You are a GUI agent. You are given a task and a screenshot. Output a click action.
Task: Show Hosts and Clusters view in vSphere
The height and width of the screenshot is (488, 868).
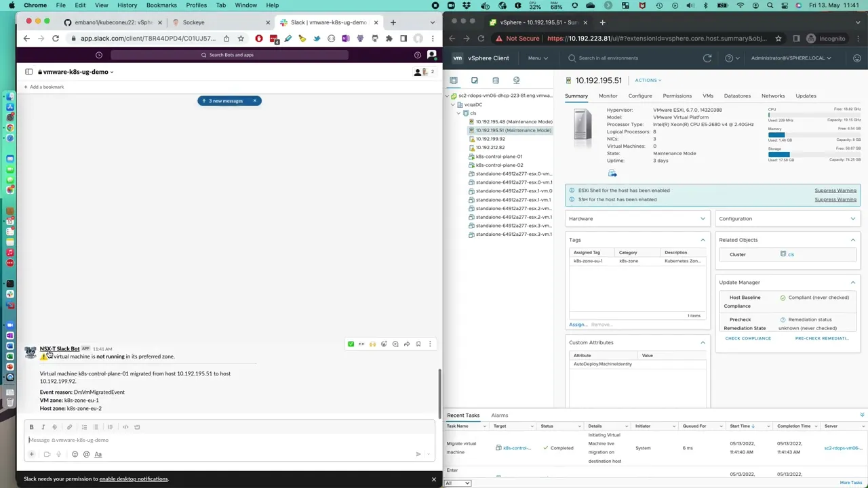454,81
